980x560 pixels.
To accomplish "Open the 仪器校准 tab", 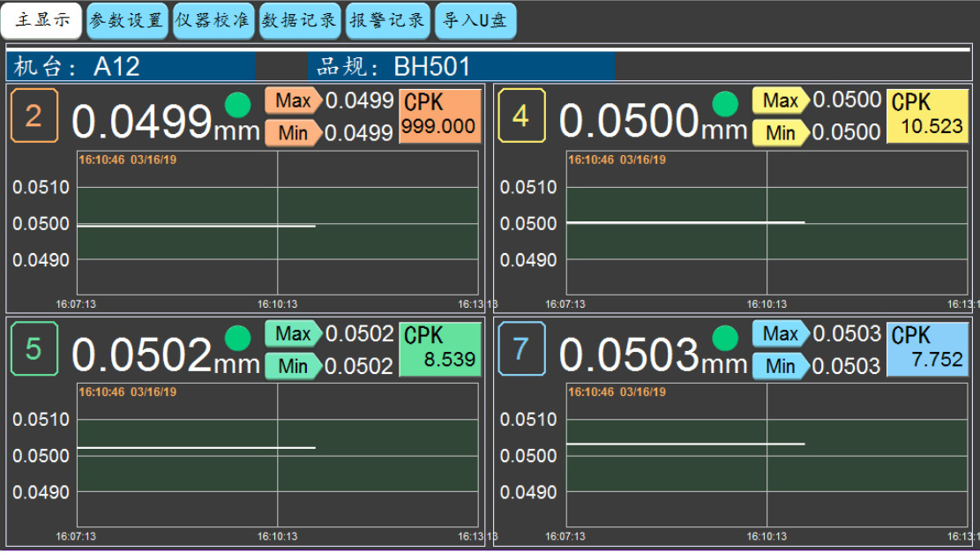I will coord(213,21).
